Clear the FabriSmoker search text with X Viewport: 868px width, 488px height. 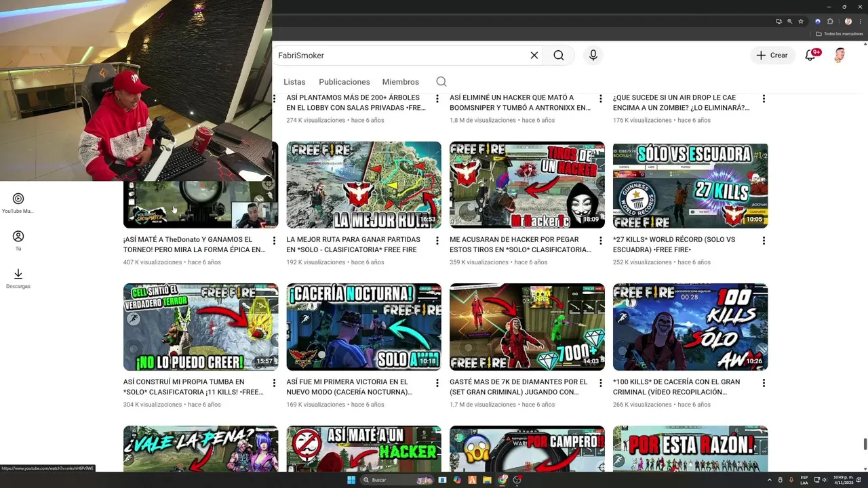[x=534, y=56]
